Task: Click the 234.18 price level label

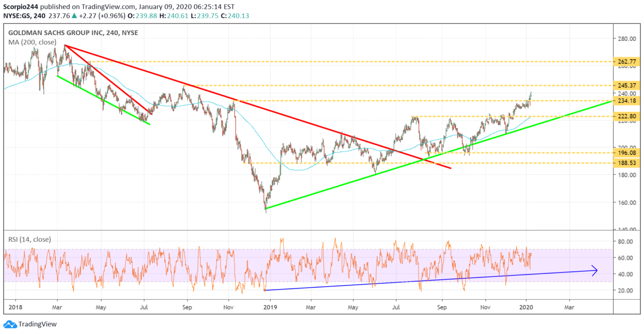Action: (x=627, y=101)
